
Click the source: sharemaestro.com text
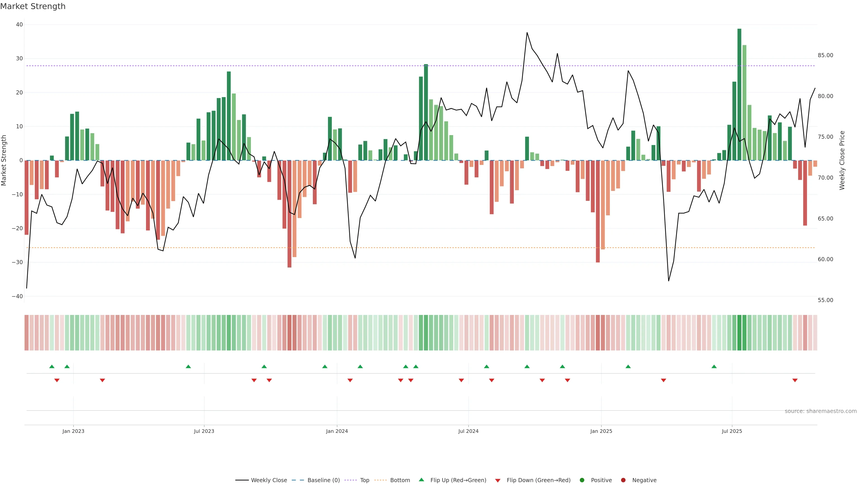[821, 411]
